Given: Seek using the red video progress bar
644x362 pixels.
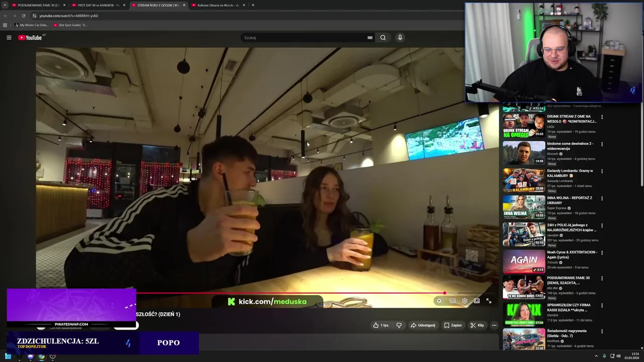Looking at the screenshot, I should (290, 293).
